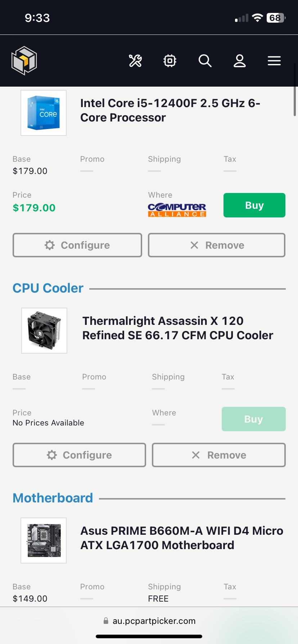Image resolution: width=298 pixels, height=644 pixels.
Task: Buy the Intel Core i5-12400F
Action: tap(254, 205)
